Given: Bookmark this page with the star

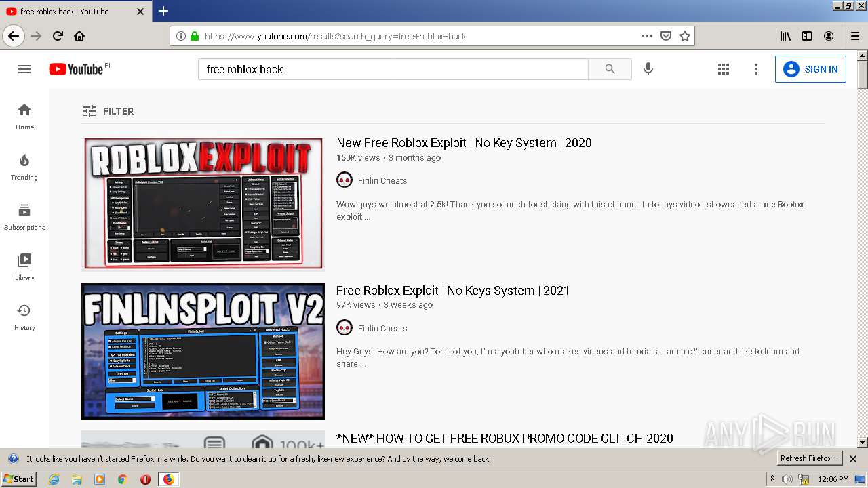Looking at the screenshot, I should point(685,36).
